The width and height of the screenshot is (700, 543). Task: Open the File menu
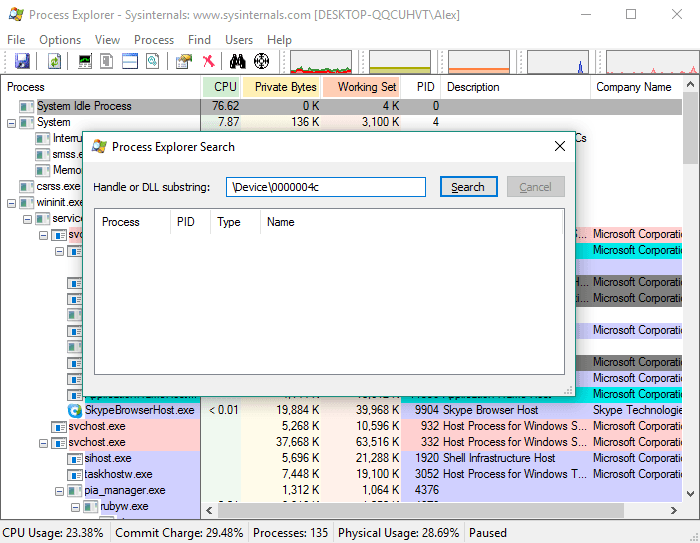point(16,40)
